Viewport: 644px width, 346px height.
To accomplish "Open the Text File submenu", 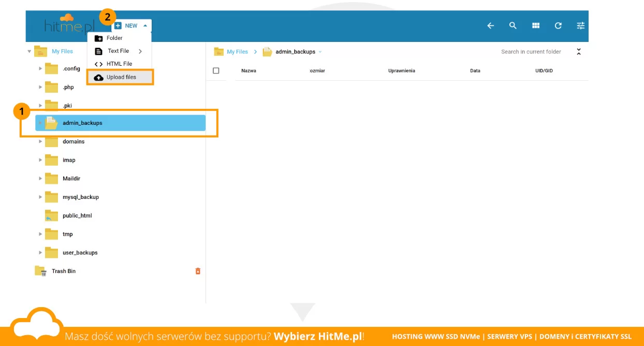I will tap(120, 51).
